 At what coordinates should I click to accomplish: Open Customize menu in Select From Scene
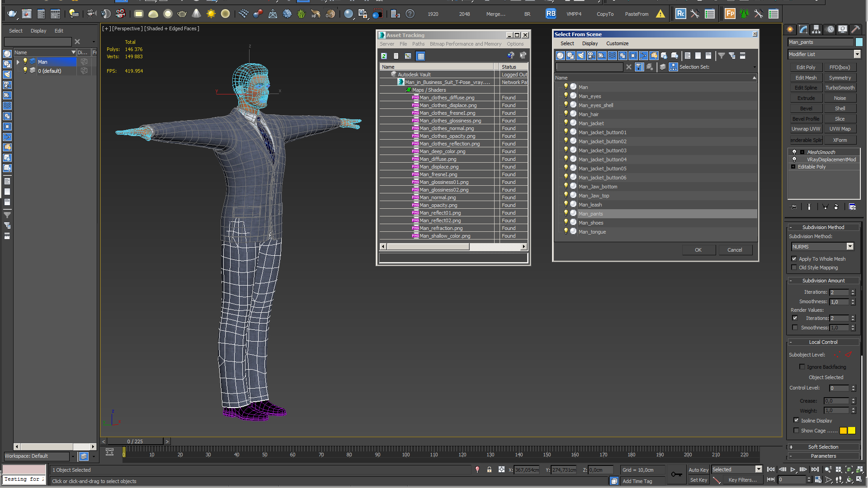(x=617, y=43)
